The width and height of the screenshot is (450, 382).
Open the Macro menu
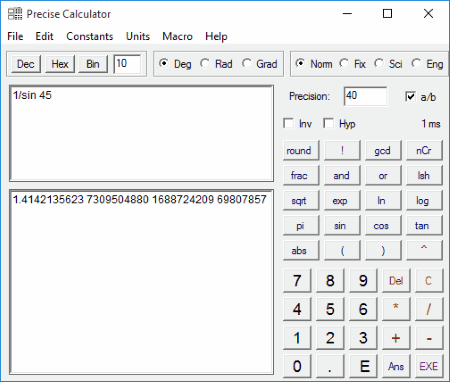click(x=177, y=36)
